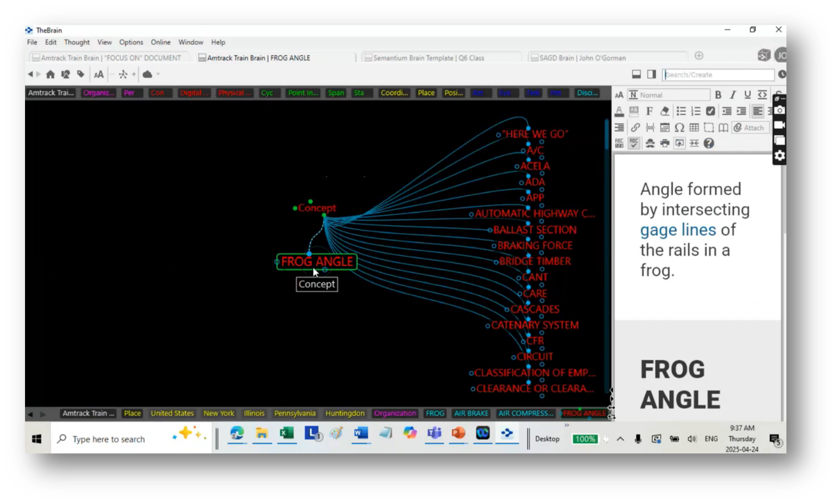Open the Normal paragraph style dropdown

(x=669, y=95)
